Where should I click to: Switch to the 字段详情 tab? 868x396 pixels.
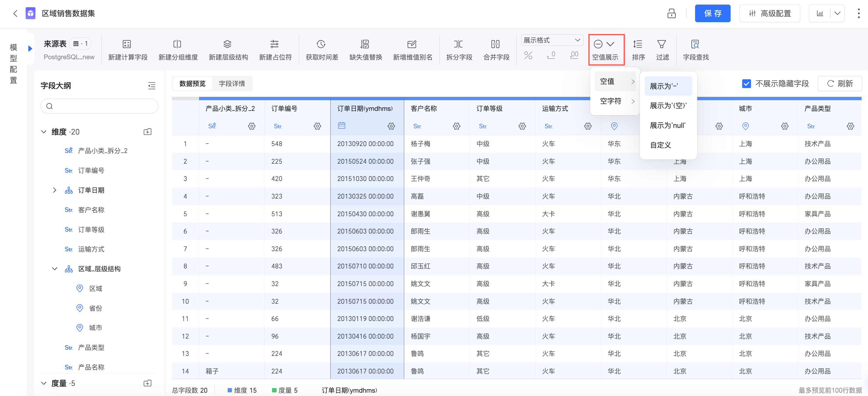click(x=232, y=84)
